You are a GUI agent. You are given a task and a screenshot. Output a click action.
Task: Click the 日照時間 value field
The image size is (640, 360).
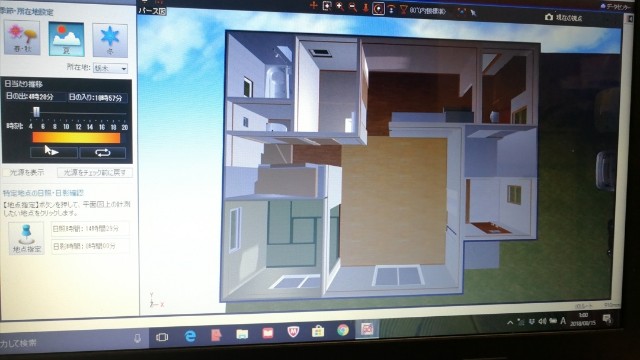click(90, 229)
